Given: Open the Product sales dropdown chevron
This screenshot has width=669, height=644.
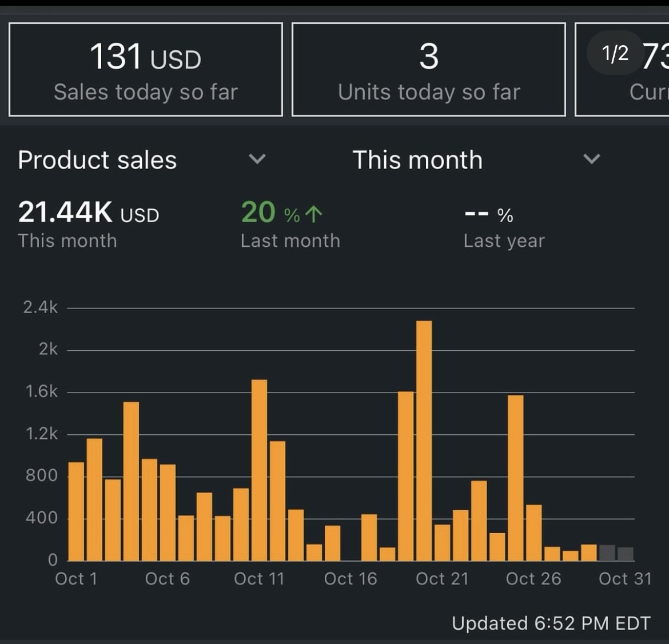Looking at the screenshot, I should click(257, 159).
